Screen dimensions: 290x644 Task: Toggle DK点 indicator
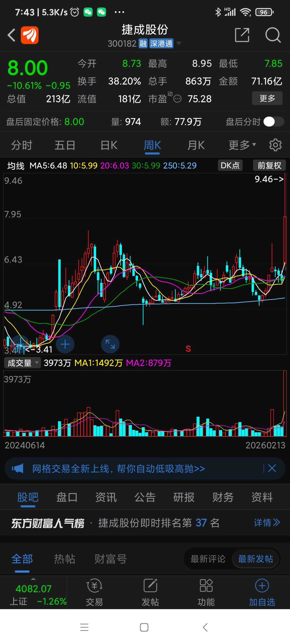pos(230,165)
